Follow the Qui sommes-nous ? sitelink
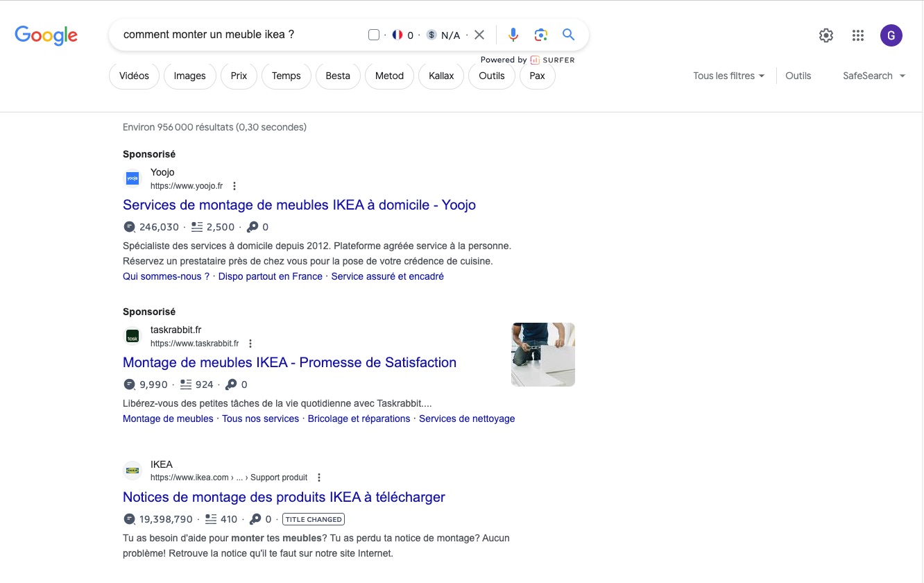This screenshot has width=924, height=583. (166, 276)
